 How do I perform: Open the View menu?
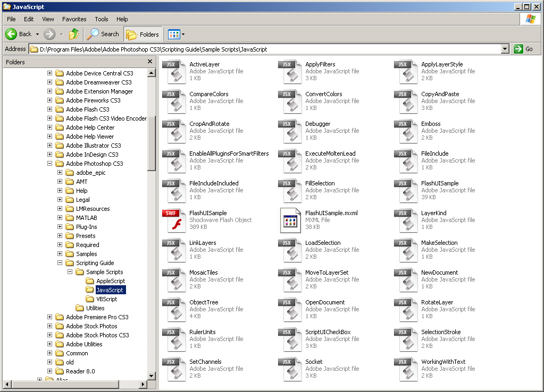(x=48, y=19)
